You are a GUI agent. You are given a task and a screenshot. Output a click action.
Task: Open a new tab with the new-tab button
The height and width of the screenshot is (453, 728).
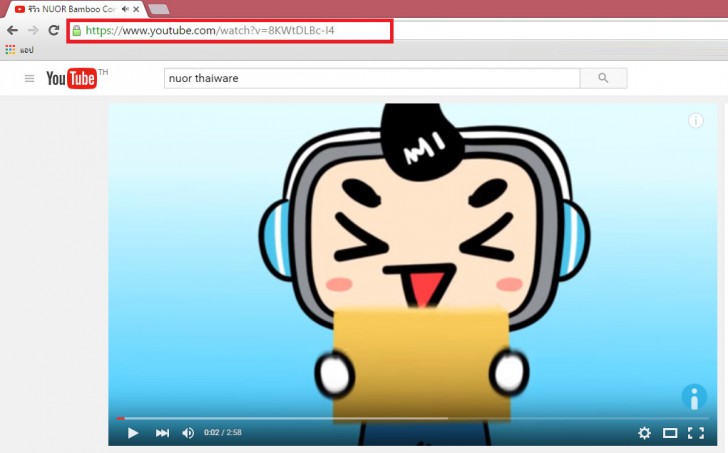(x=159, y=9)
